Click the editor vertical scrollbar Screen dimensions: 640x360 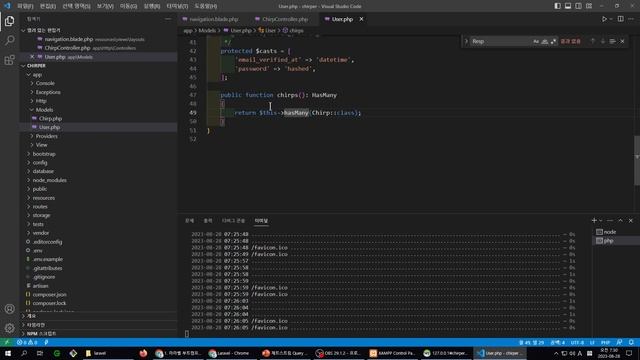click(637, 159)
